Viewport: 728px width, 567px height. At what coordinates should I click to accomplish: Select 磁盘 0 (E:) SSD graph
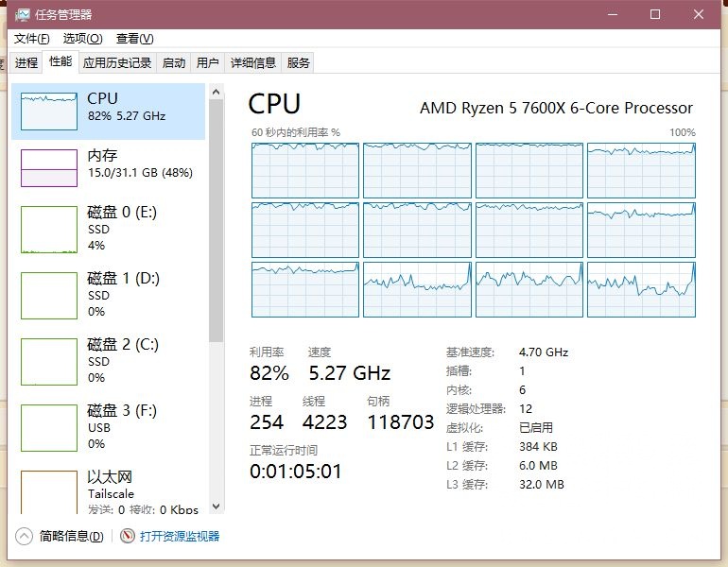point(49,230)
